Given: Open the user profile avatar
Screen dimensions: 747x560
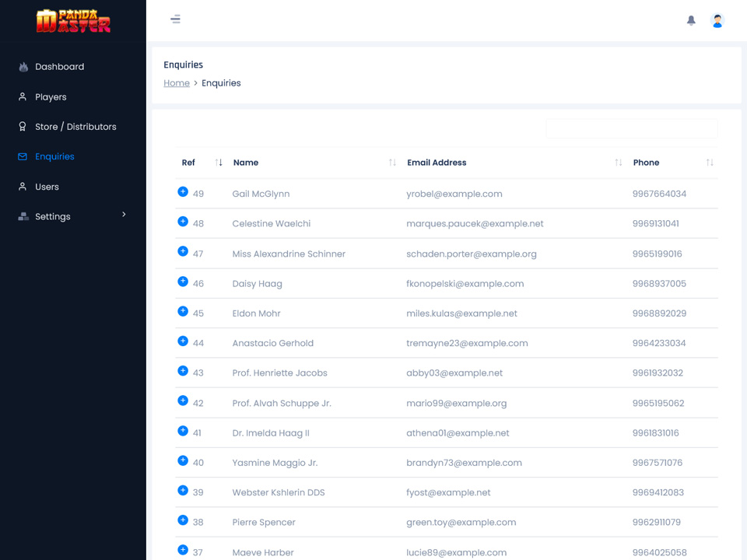Looking at the screenshot, I should [717, 21].
